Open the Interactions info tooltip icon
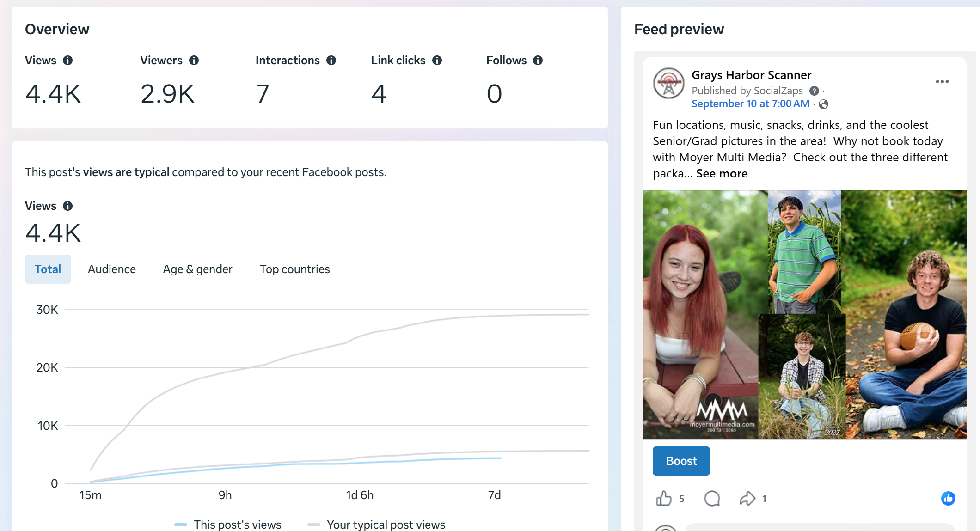Image resolution: width=980 pixels, height=531 pixels. 331,61
